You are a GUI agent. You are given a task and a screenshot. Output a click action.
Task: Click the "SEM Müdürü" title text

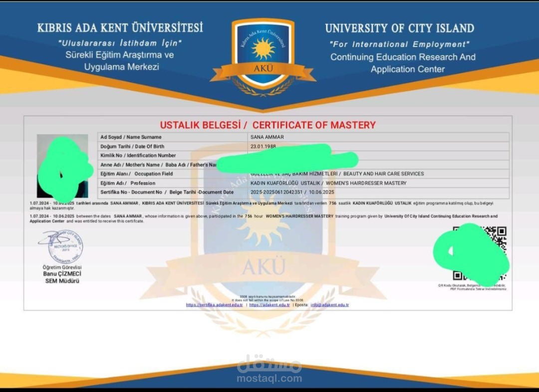pos(62,281)
